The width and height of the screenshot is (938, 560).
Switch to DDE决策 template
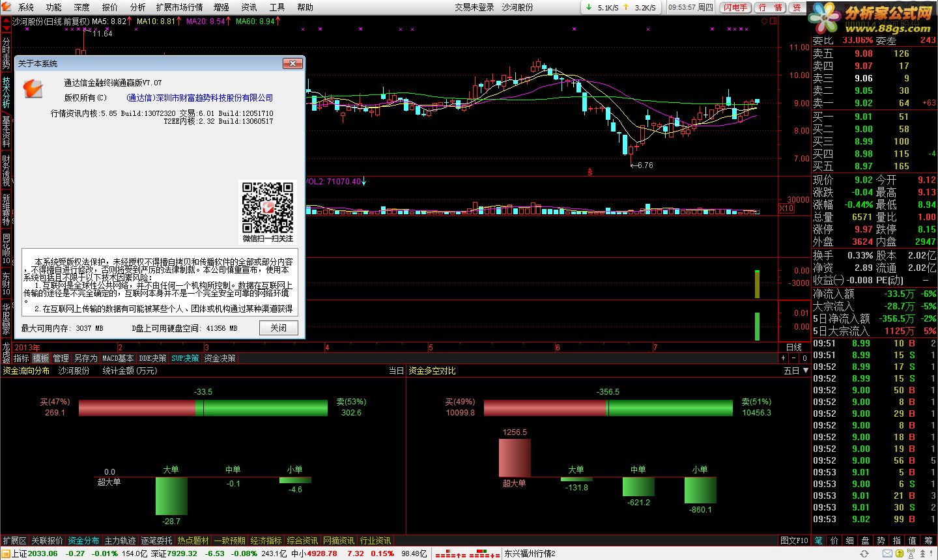[x=152, y=358]
